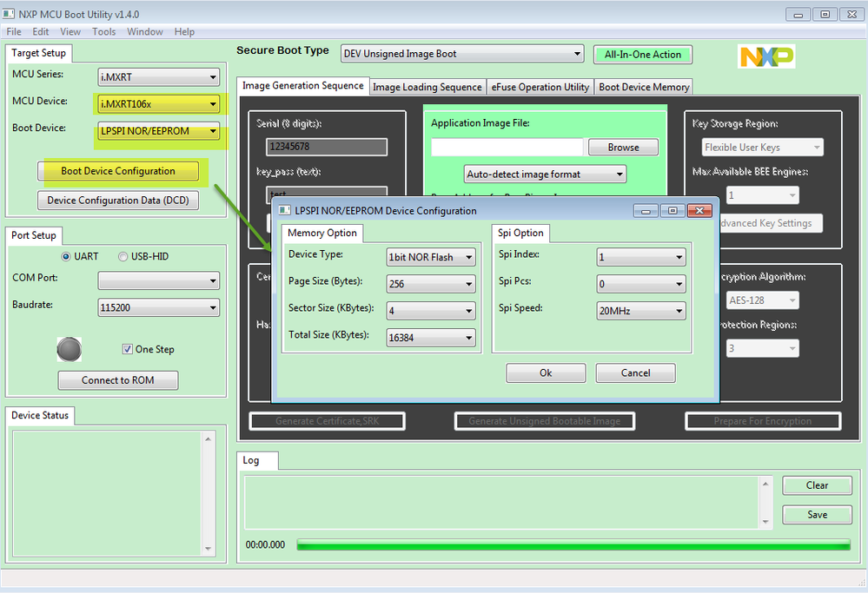868x593 pixels.
Task: Select the Device Status tab
Action: tap(40, 415)
